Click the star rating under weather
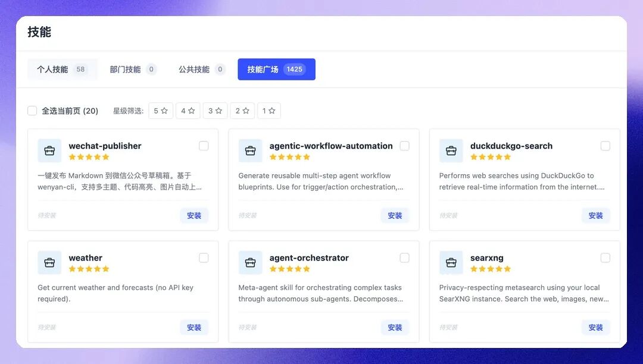Viewport: 643px width, 364px height. click(89, 269)
